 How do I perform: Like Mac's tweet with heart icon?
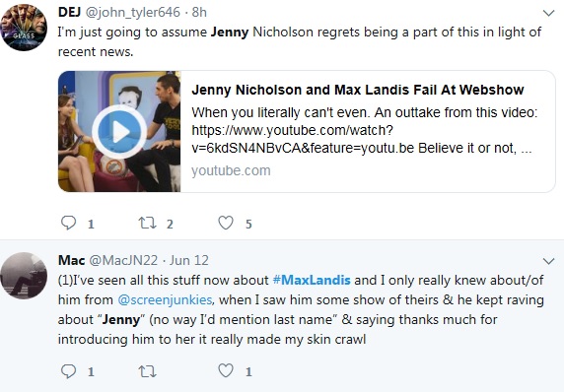tap(226, 370)
